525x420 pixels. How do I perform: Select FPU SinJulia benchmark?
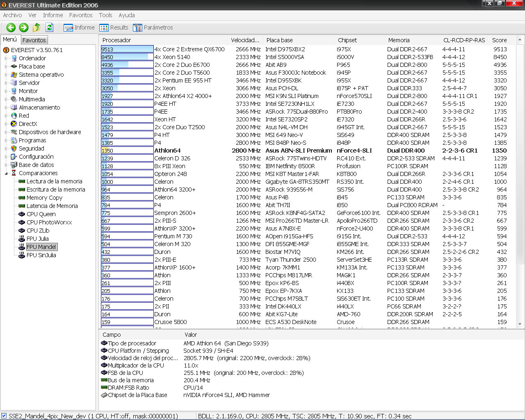[41, 255]
